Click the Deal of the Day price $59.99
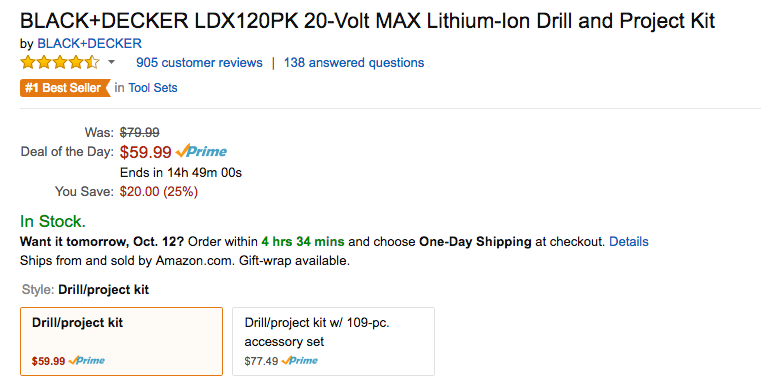The height and width of the screenshot is (385, 783). click(x=145, y=152)
